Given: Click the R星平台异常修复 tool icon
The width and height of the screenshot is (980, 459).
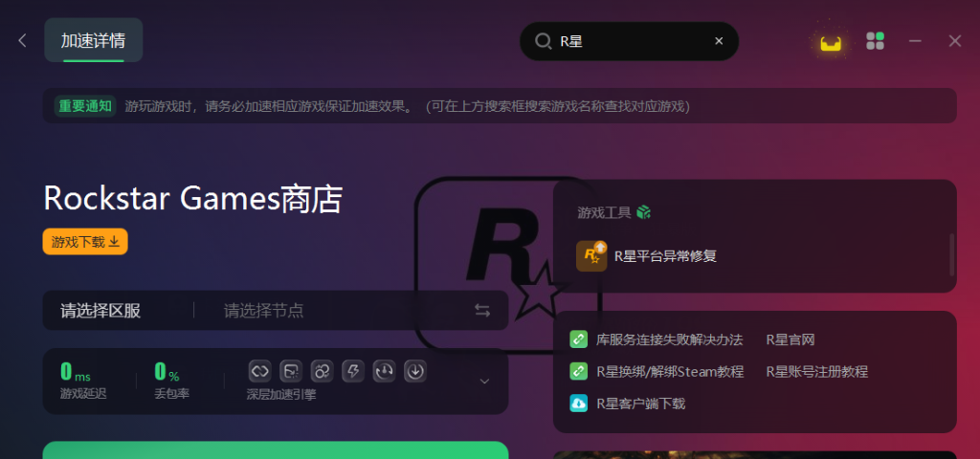Looking at the screenshot, I should 591,256.
